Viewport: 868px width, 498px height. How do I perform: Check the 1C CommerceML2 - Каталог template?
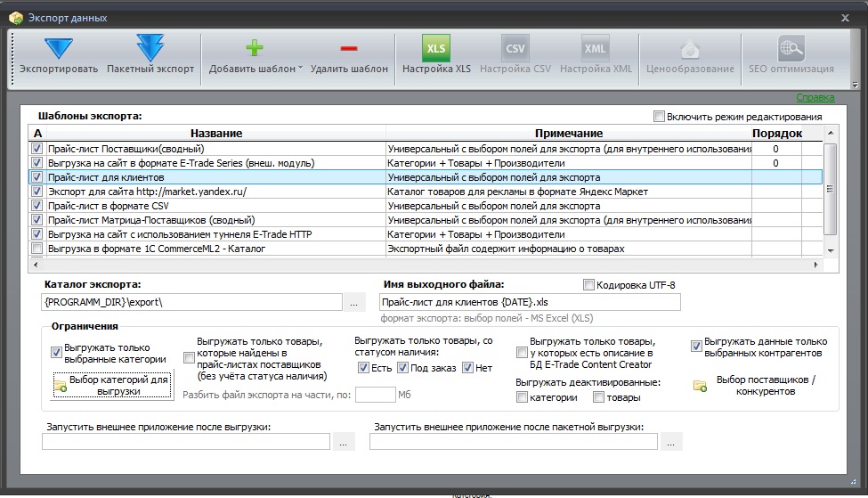point(37,249)
